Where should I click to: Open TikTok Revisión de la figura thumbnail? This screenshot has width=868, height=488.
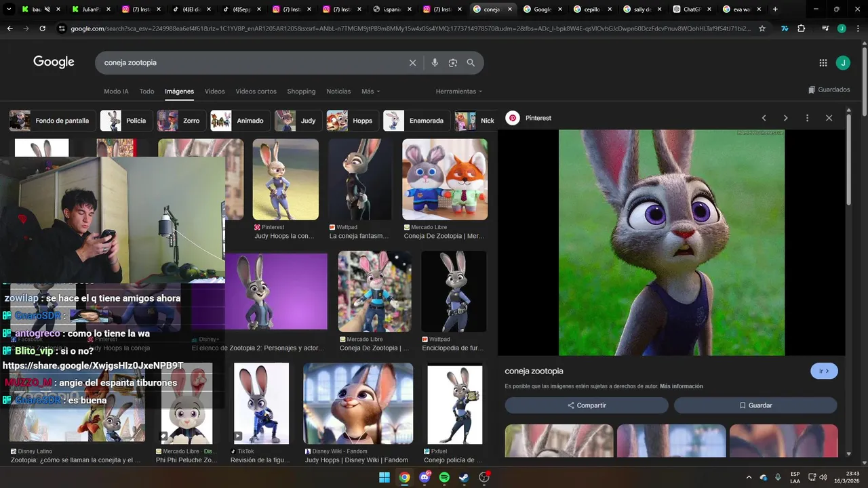point(261,403)
